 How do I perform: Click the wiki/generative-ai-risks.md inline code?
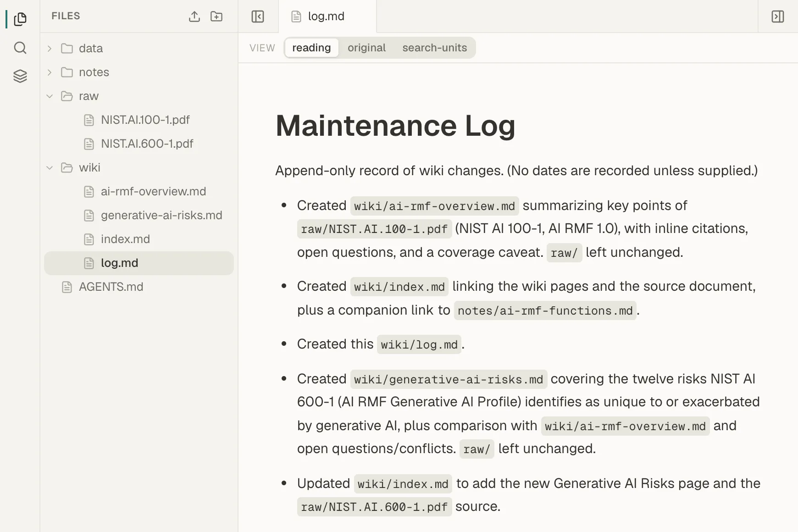(x=449, y=379)
